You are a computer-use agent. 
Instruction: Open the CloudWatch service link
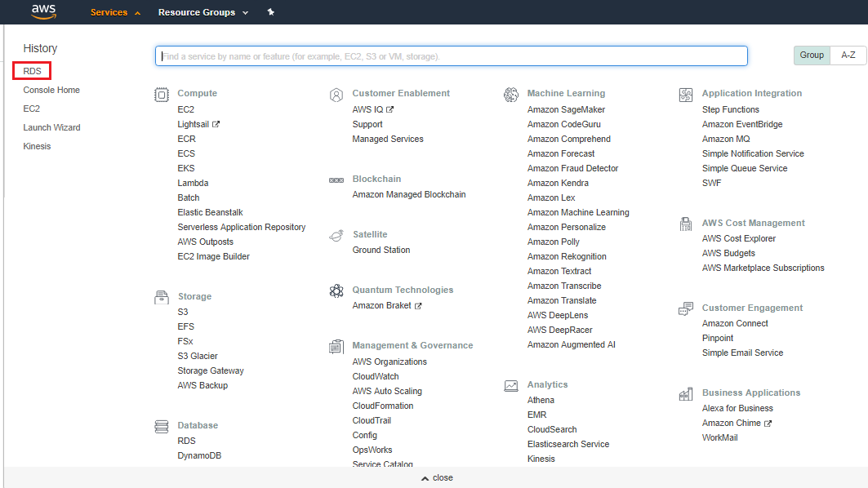[x=376, y=376]
